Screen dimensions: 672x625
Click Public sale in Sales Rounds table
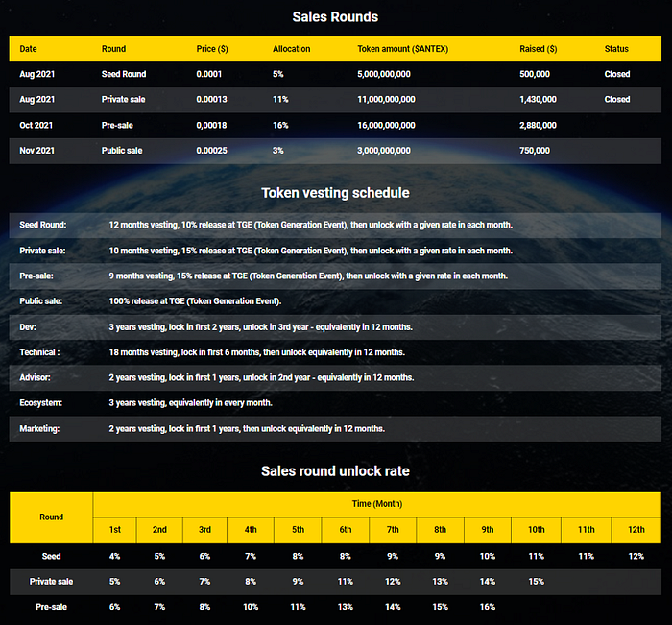[x=122, y=151]
